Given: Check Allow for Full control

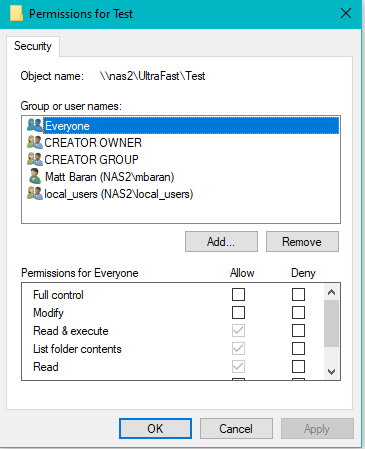Looking at the screenshot, I should click(x=238, y=295).
